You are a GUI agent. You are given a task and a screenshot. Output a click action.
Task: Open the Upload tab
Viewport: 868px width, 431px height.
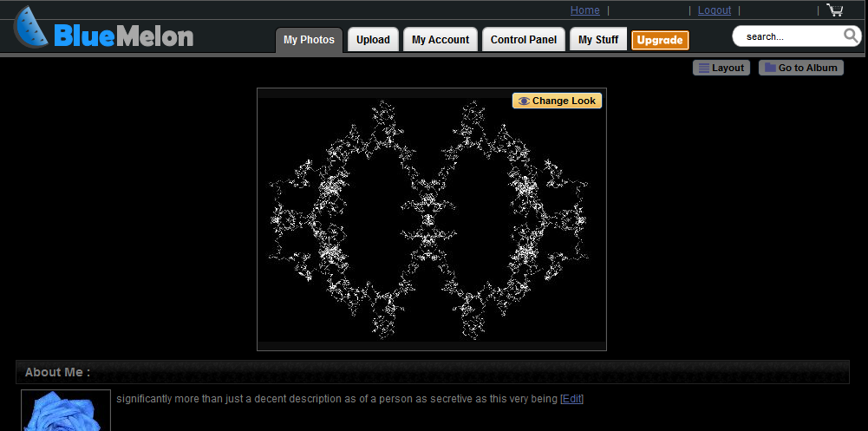(x=373, y=40)
